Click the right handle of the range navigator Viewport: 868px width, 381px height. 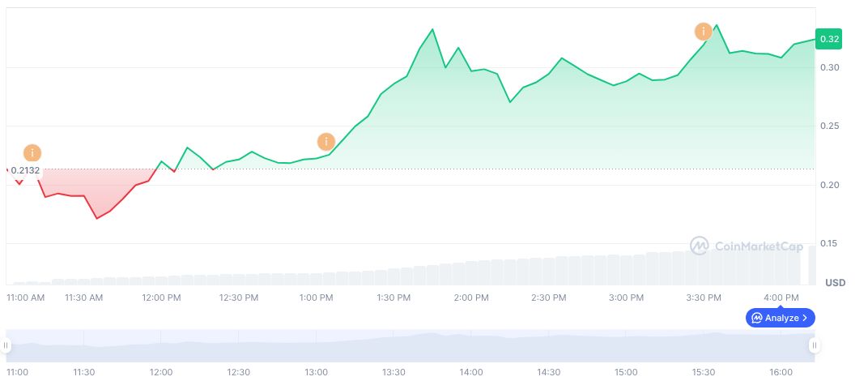814,346
